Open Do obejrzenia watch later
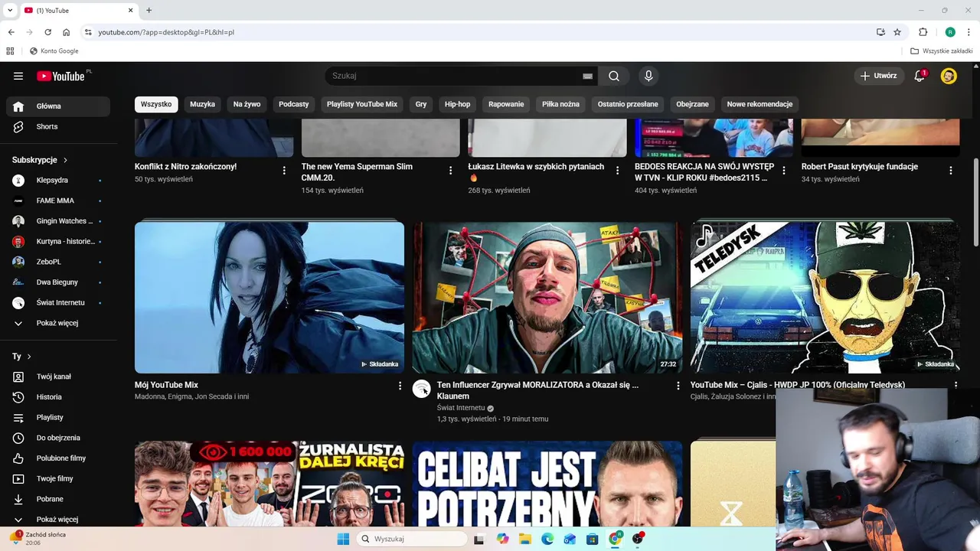The width and height of the screenshot is (980, 551). coord(58,438)
